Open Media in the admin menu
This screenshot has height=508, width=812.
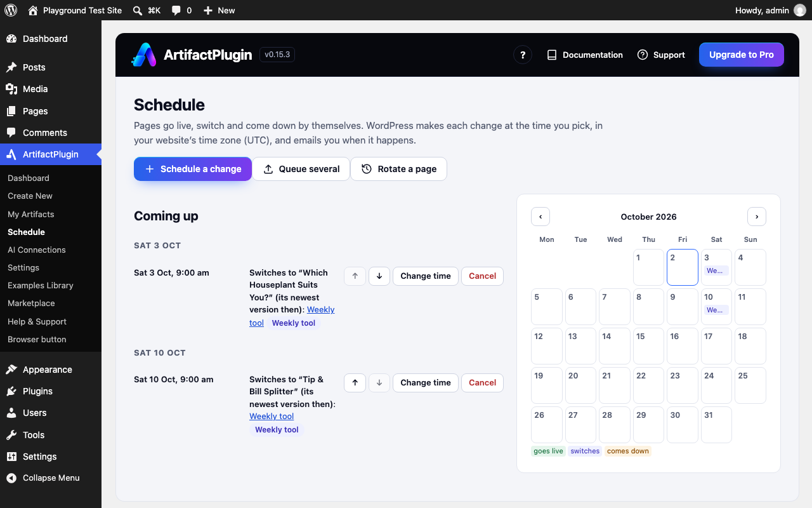click(51, 89)
